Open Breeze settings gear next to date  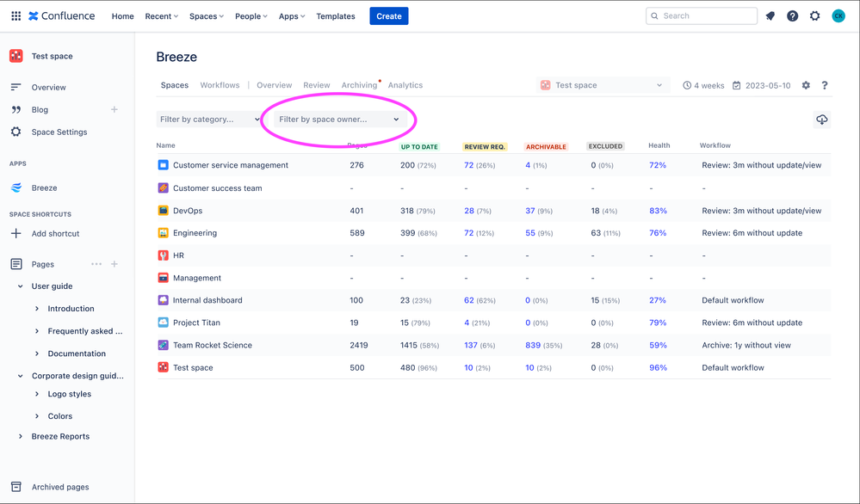806,85
